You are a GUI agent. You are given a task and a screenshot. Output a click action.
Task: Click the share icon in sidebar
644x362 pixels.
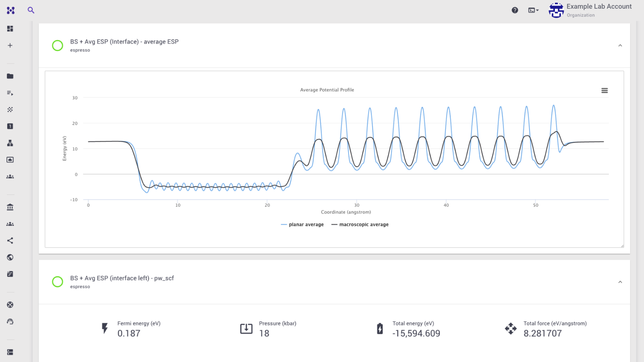click(10, 241)
